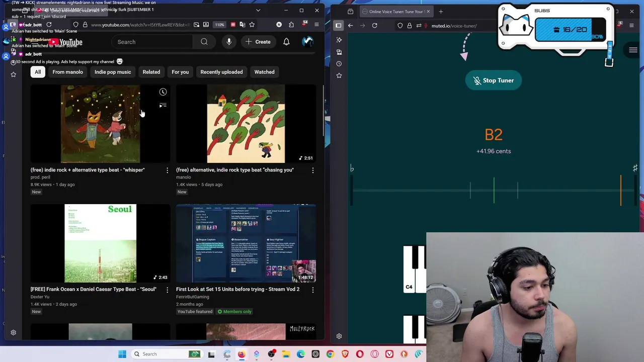Go back in the voice tuner browser window
This screenshot has width=644, height=362.
pos(351,26)
